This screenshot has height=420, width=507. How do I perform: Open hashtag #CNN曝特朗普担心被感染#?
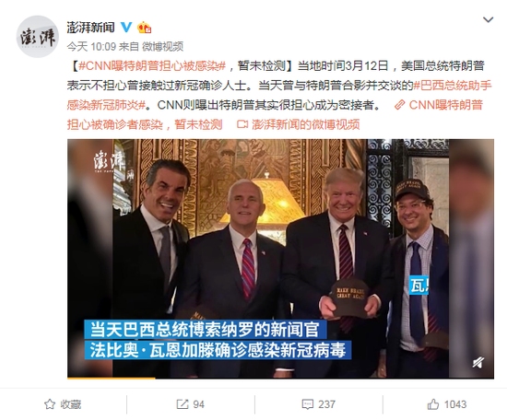[152, 66]
